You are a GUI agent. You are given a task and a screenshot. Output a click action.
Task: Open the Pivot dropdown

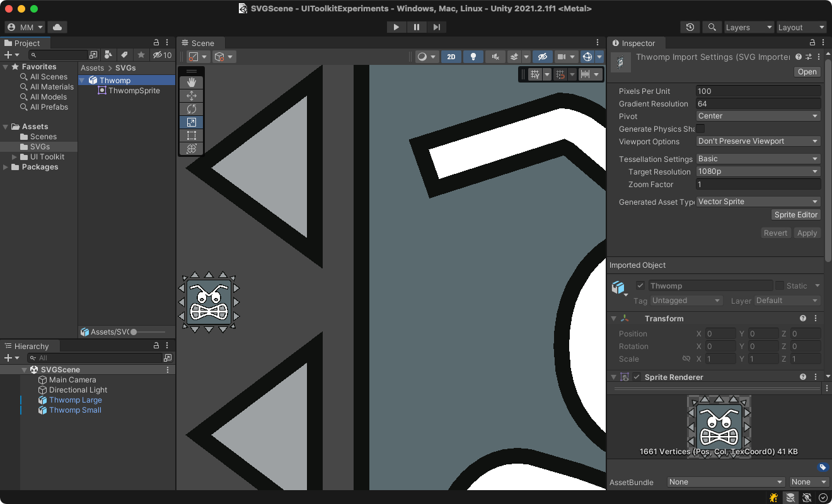[x=758, y=116]
